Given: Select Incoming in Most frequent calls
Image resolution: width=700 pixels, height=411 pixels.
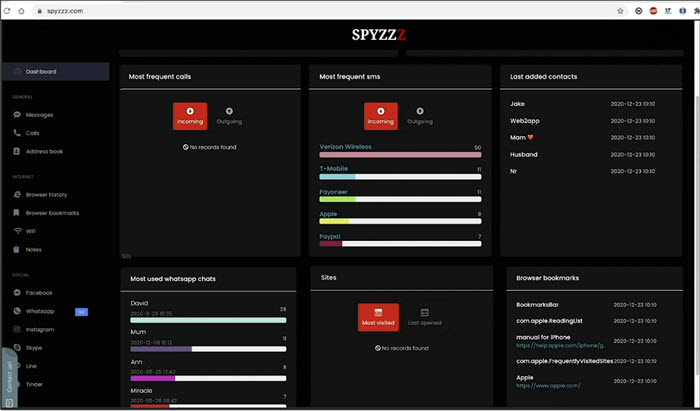Looking at the screenshot, I should coord(190,116).
